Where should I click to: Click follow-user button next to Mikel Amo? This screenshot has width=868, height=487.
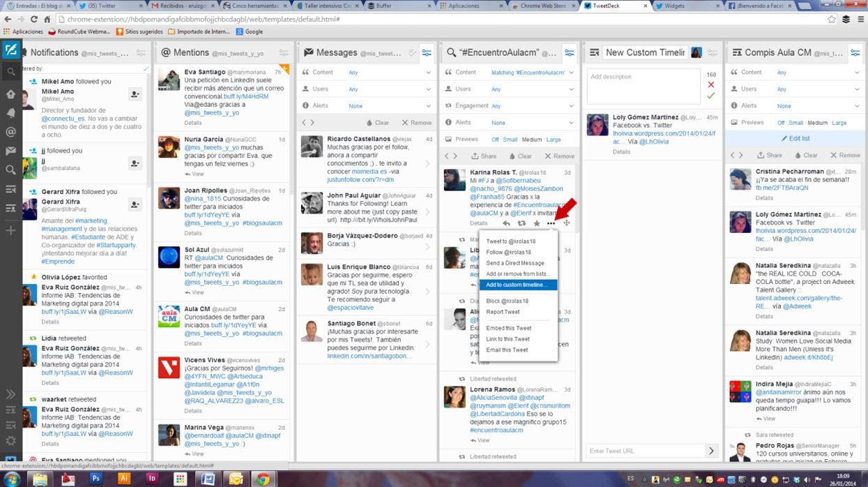[135, 94]
